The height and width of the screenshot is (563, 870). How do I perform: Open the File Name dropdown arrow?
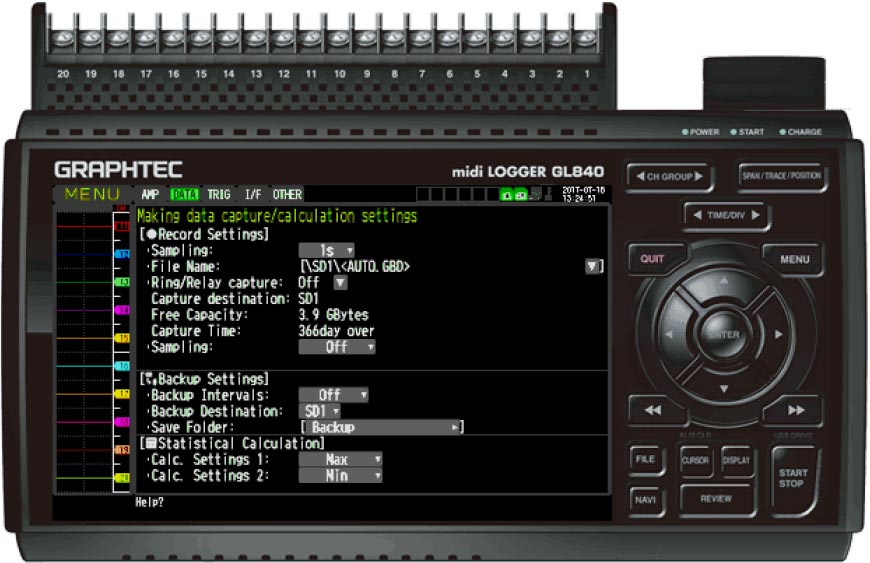(593, 266)
